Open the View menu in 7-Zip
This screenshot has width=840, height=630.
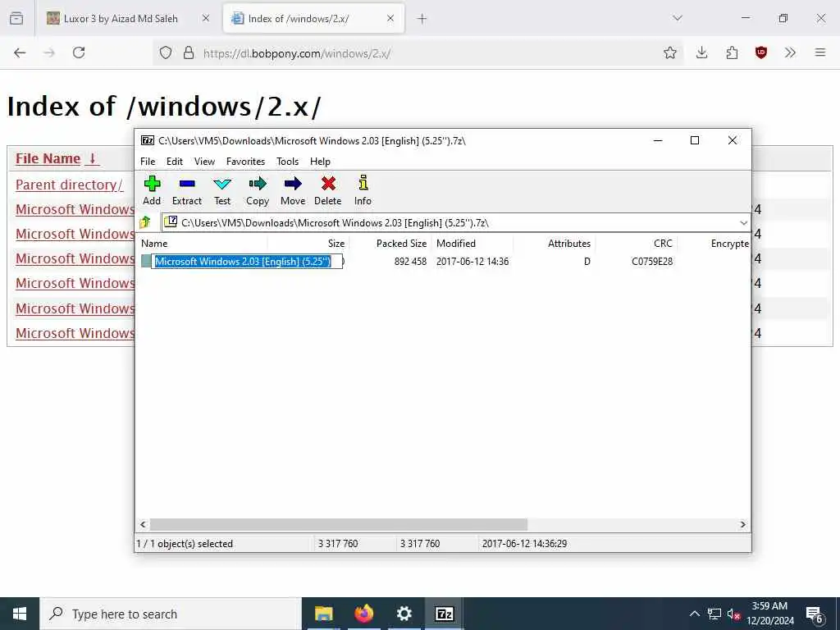pos(204,162)
